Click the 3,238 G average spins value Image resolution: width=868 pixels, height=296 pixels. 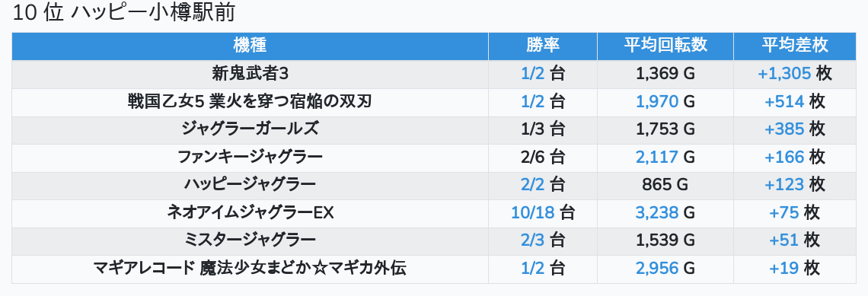[x=665, y=213]
